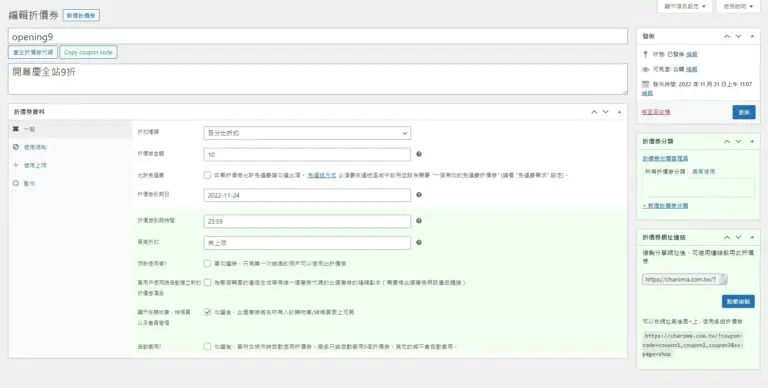Move coupon URL link panel down
This screenshot has width=768, height=388.
coord(739,237)
